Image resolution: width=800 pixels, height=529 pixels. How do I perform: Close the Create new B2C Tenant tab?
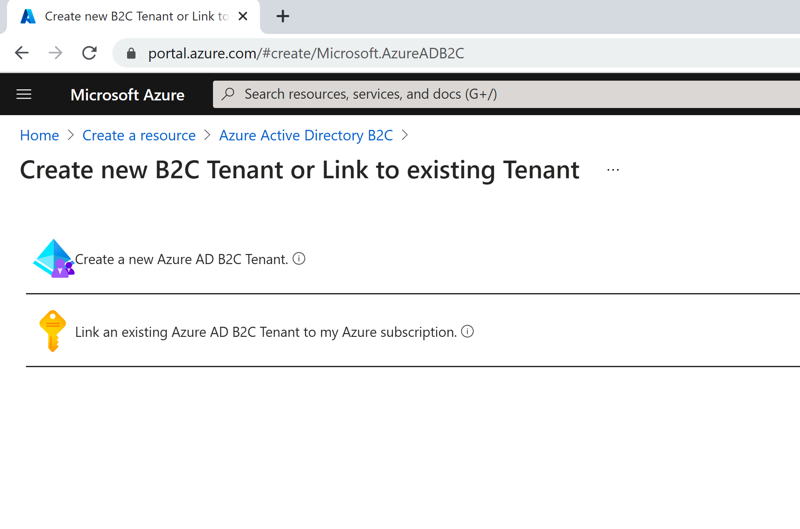(x=243, y=16)
